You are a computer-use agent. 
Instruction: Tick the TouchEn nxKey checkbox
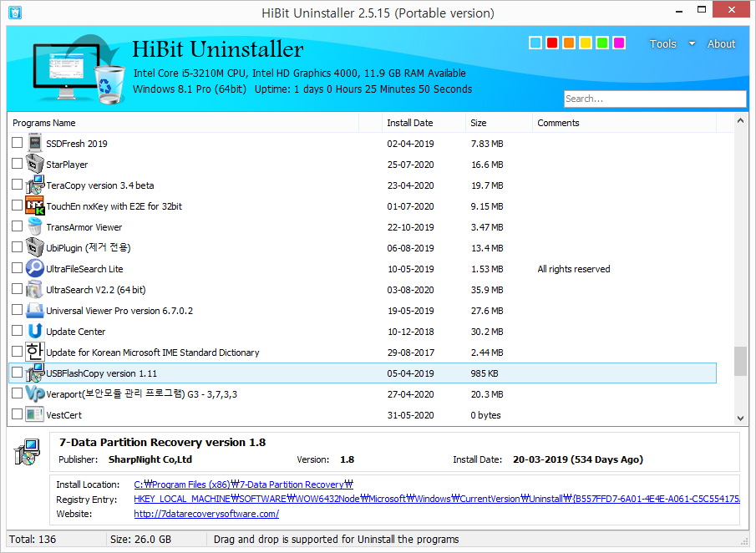click(17, 205)
